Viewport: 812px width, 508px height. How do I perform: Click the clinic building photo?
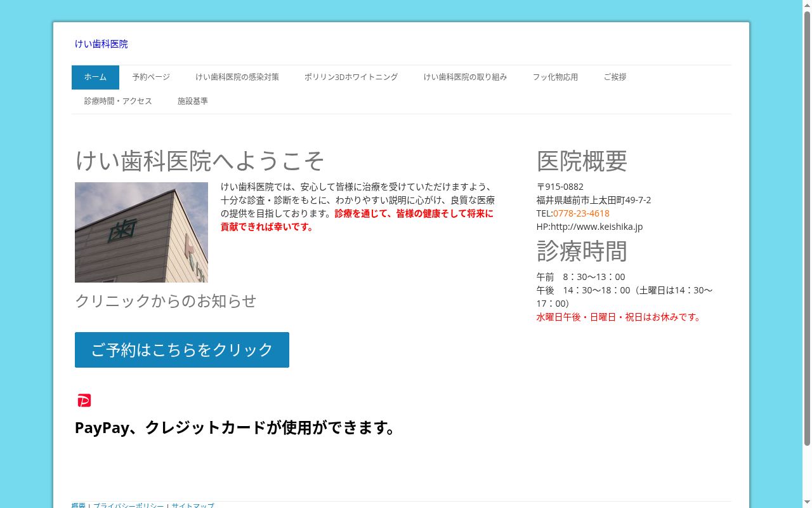point(141,232)
